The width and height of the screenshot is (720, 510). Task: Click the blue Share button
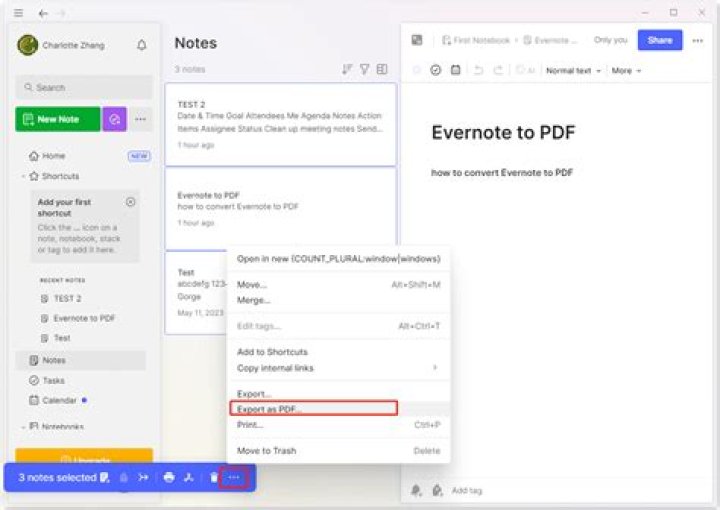tap(660, 40)
